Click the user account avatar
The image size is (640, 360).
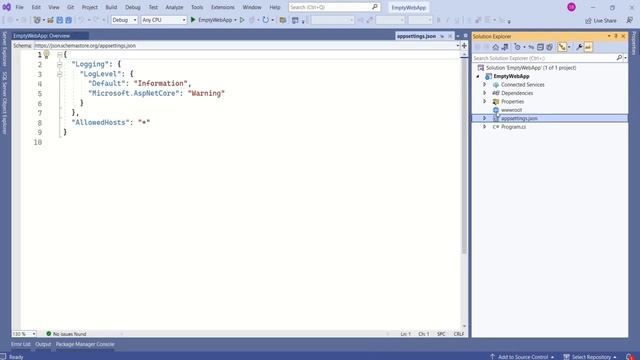(x=571, y=7)
